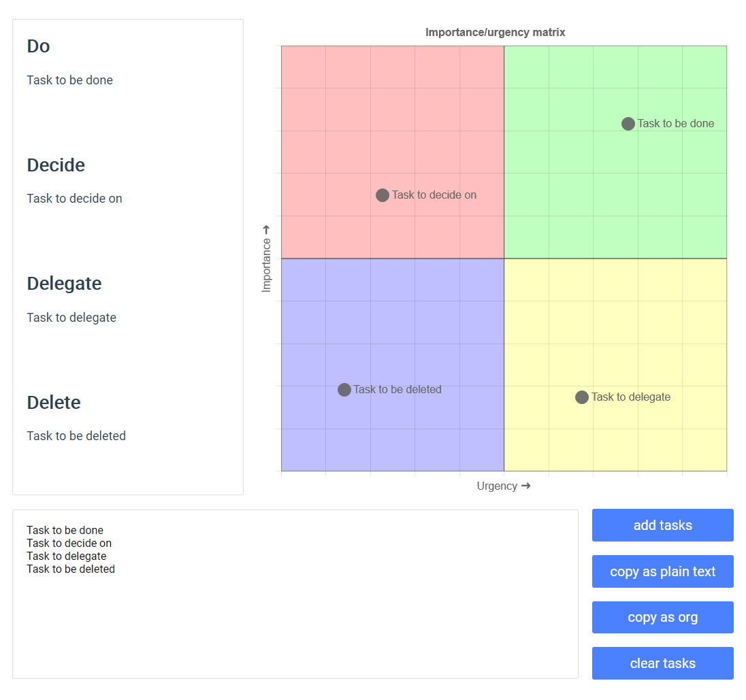
Task: Click "Task to be deleted" under the Delete heading
Action: click(x=76, y=435)
